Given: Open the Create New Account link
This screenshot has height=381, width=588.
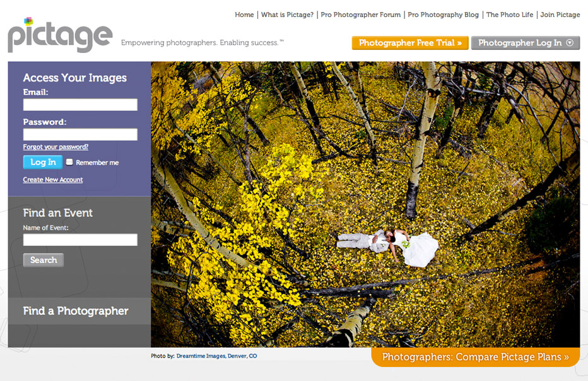Looking at the screenshot, I should (53, 180).
